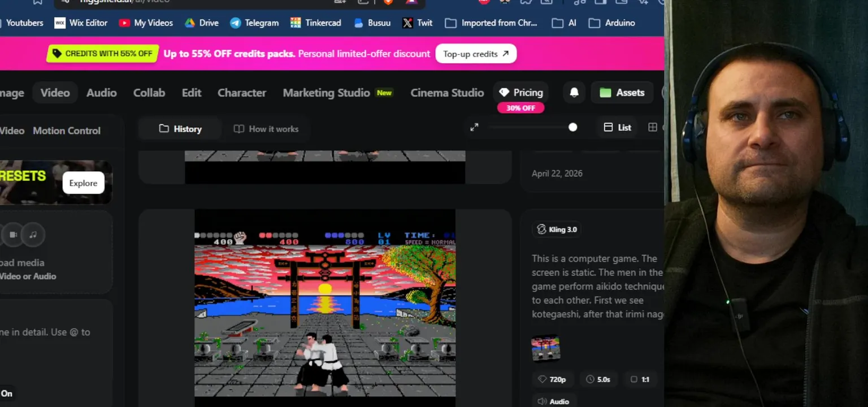Screen dimensions: 868x407
Task: Open the Wix Editor bookmark
Action: pos(81,23)
